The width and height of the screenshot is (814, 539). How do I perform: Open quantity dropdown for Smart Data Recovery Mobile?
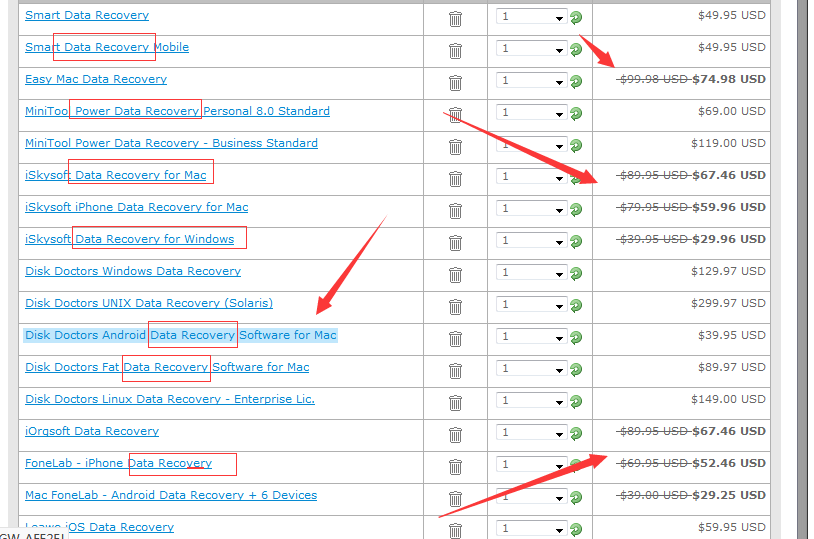531,49
